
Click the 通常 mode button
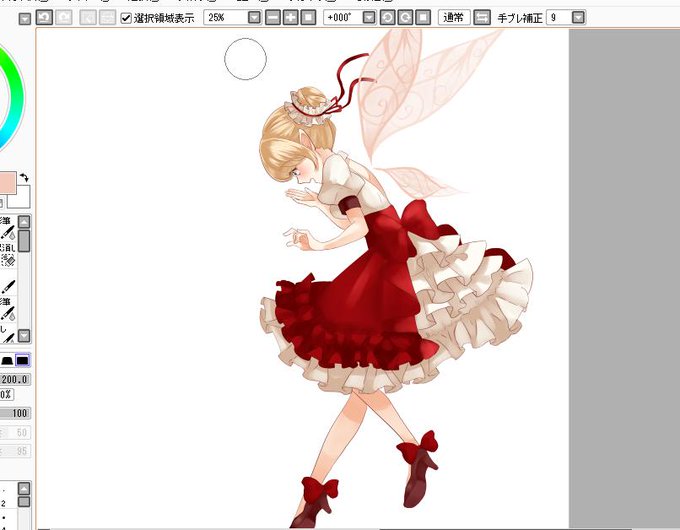pos(454,17)
